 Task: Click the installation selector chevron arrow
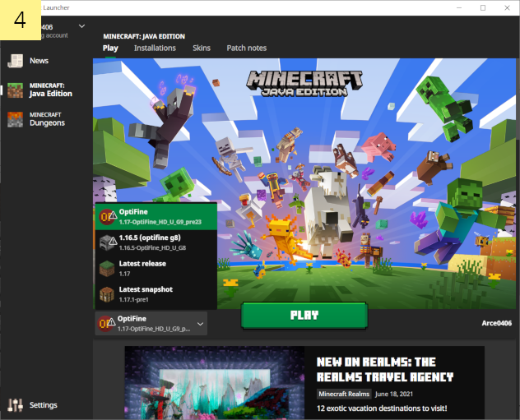click(200, 324)
